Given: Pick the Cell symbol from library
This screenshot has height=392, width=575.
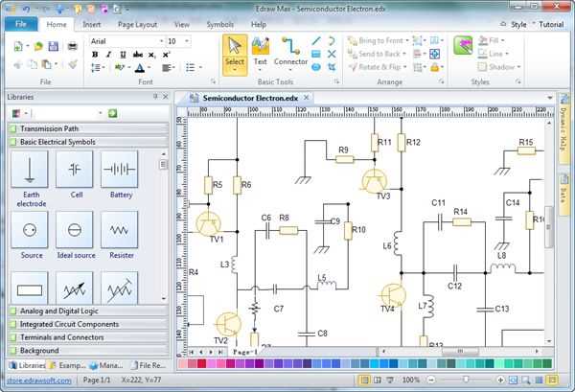Looking at the screenshot, I should 75,170.
